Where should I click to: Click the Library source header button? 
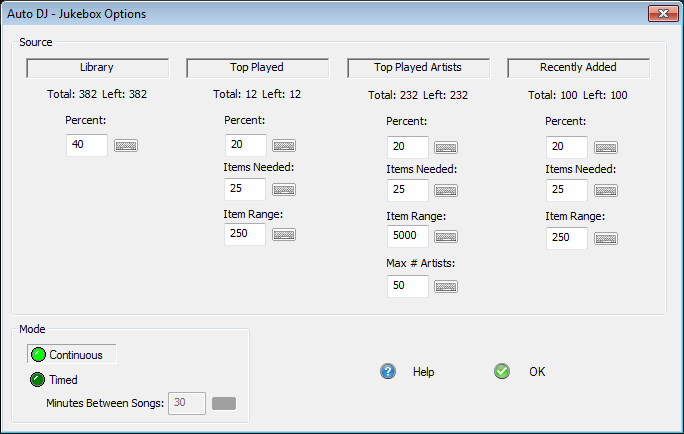[x=97, y=68]
